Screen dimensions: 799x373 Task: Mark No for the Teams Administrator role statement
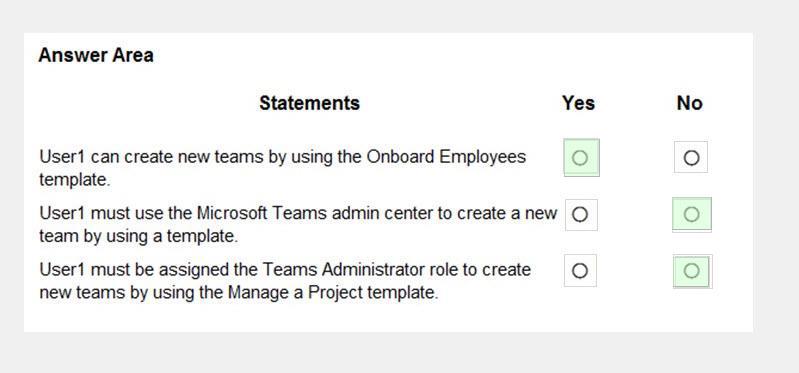691,271
